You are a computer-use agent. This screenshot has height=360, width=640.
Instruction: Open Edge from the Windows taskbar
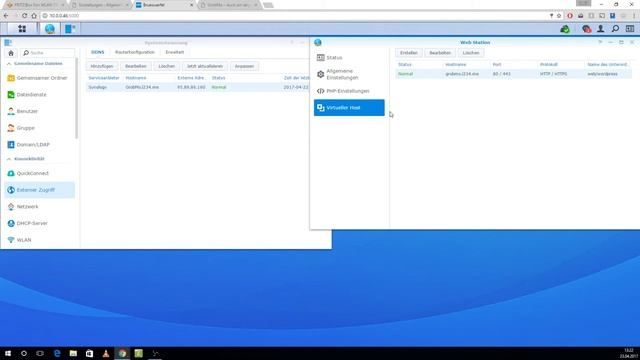(57, 353)
